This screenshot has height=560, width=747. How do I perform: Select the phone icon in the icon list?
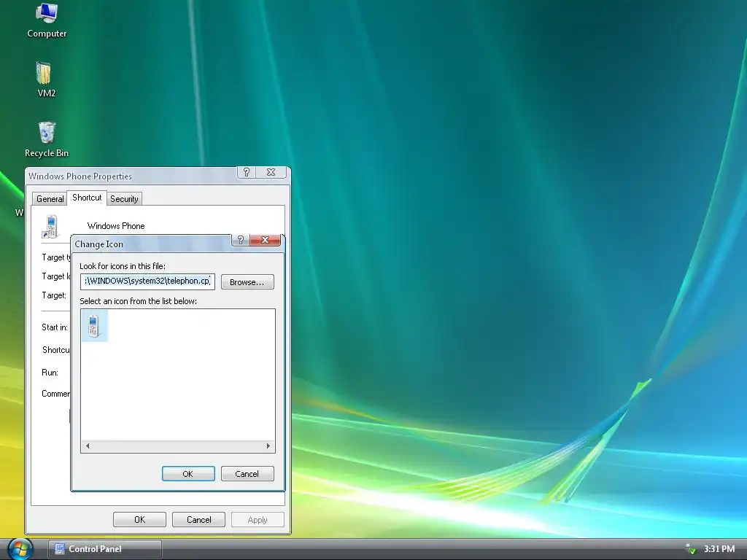pos(94,326)
